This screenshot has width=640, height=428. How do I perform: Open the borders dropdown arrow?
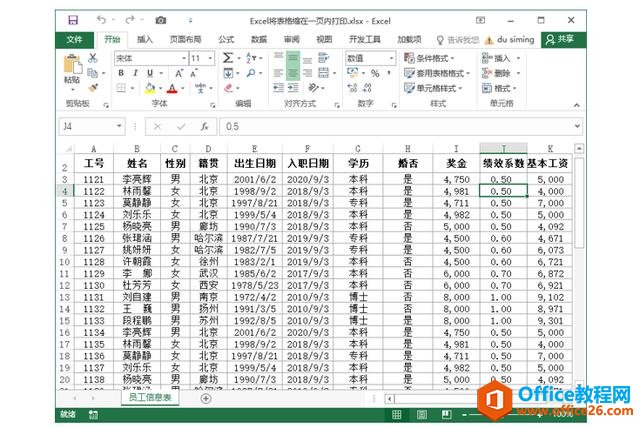pyautogui.click(x=132, y=88)
